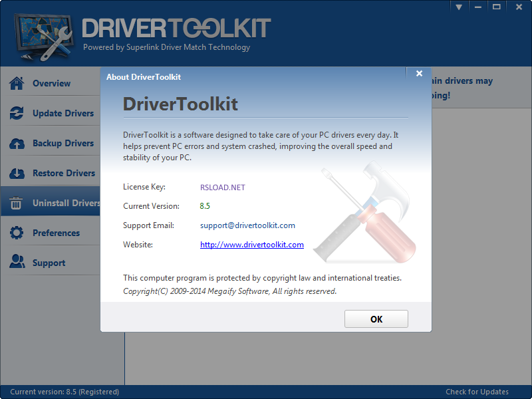Open the title bar dropdown arrow menu
532x399 pixels.
tap(459, 7)
